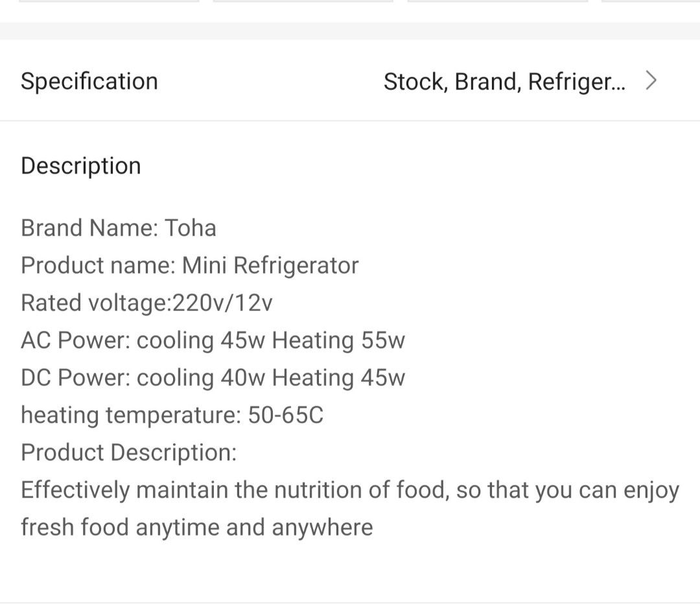Click the truncated Stock, Brand, Refriger… text
700x604 pixels.
coord(506,80)
